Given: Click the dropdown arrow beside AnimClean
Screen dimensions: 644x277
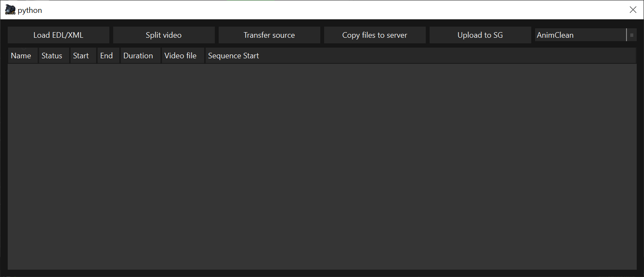Looking at the screenshot, I should [x=632, y=35].
